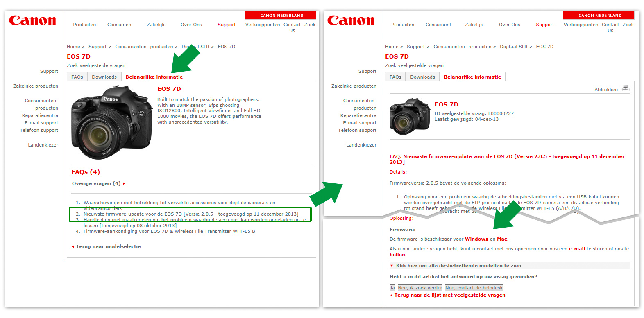Click the bellen contact link
644x318 pixels.
tap(397, 255)
